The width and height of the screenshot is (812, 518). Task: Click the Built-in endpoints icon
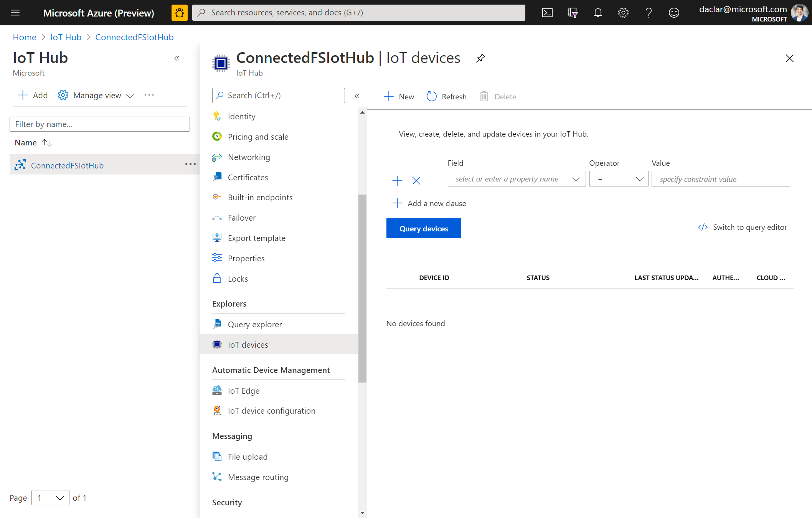point(218,197)
